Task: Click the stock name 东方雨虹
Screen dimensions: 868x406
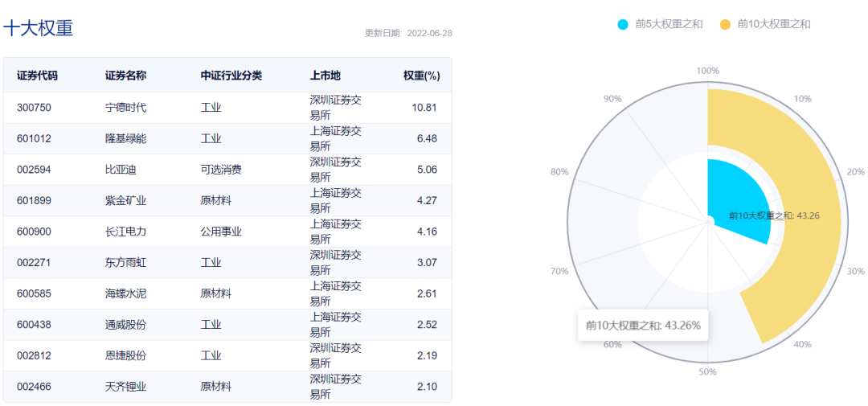Action: (x=125, y=263)
